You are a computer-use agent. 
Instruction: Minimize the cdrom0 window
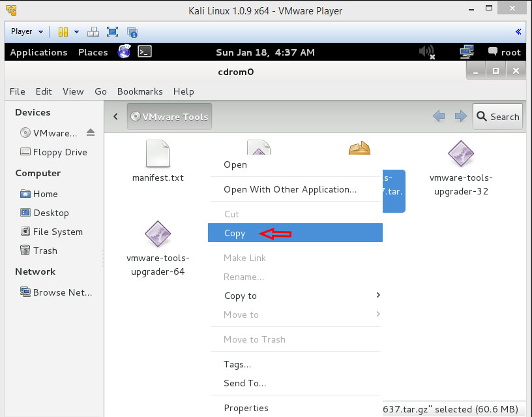click(x=476, y=71)
